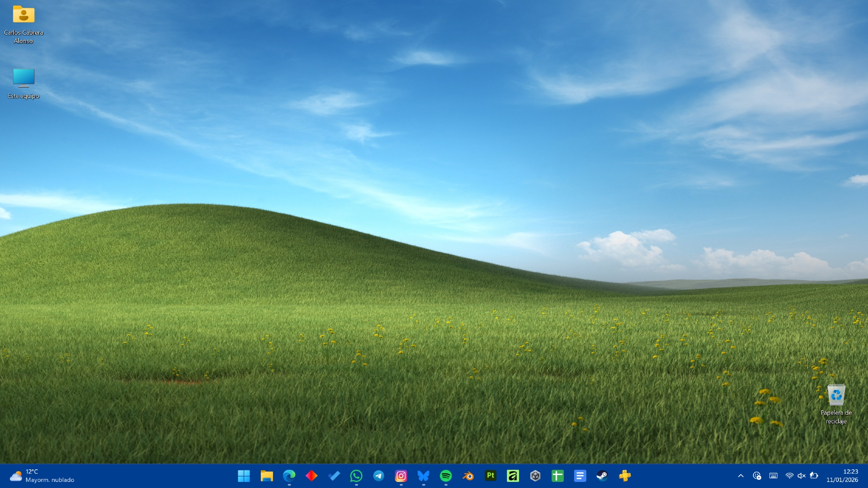Image resolution: width=868 pixels, height=488 pixels.
Task: Expand the hidden system tray icons chevron
Action: tap(741, 476)
